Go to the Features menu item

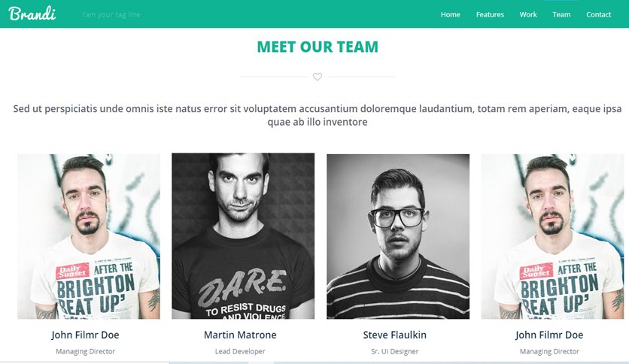coord(490,14)
